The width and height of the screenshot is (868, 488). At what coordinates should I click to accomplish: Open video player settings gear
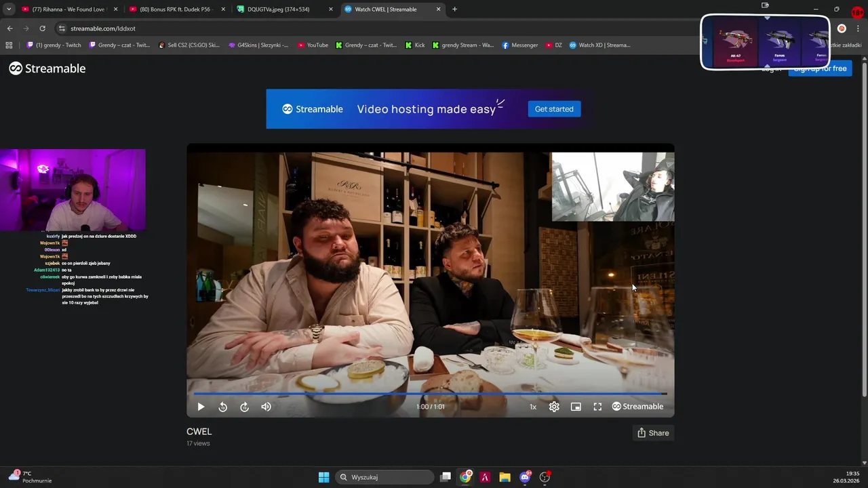554,407
